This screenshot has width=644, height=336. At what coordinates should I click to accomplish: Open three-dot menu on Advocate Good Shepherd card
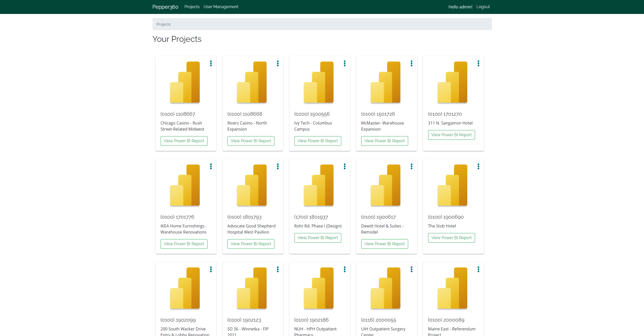278,166
